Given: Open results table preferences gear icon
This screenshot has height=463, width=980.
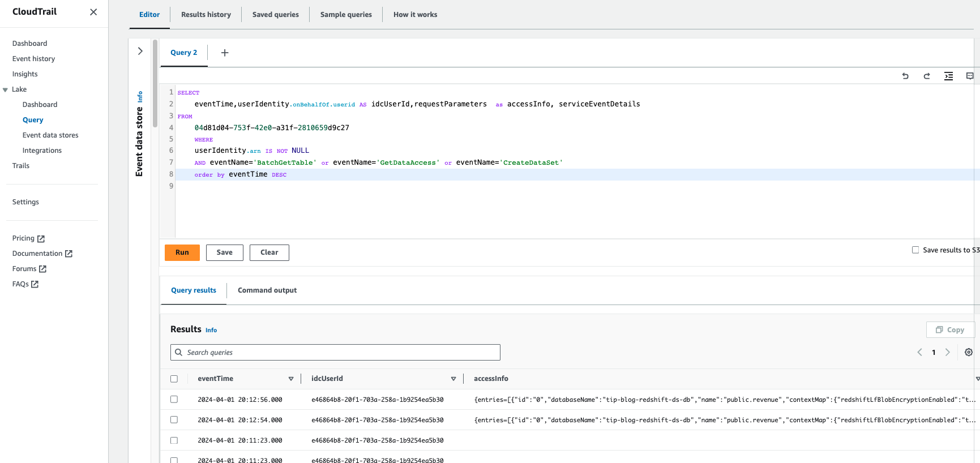Looking at the screenshot, I should click(x=969, y=352).
